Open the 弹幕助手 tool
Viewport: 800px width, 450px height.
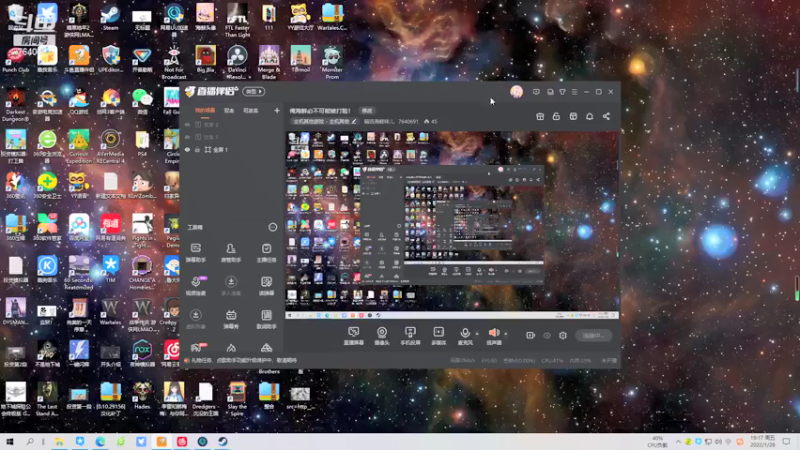coord(195,253)
